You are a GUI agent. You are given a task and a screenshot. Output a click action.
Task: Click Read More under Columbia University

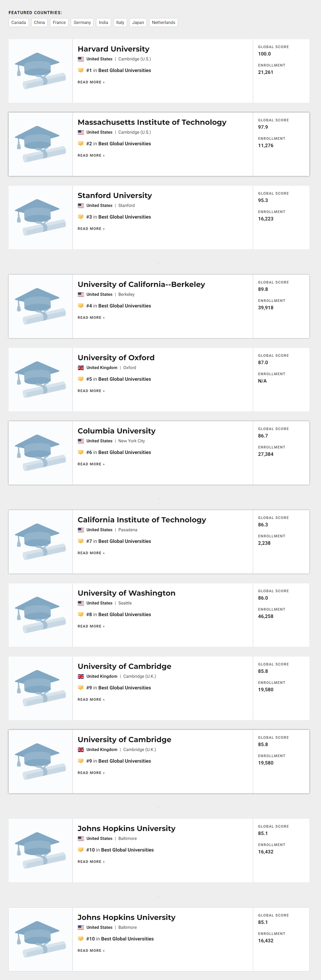click(91, 464)
